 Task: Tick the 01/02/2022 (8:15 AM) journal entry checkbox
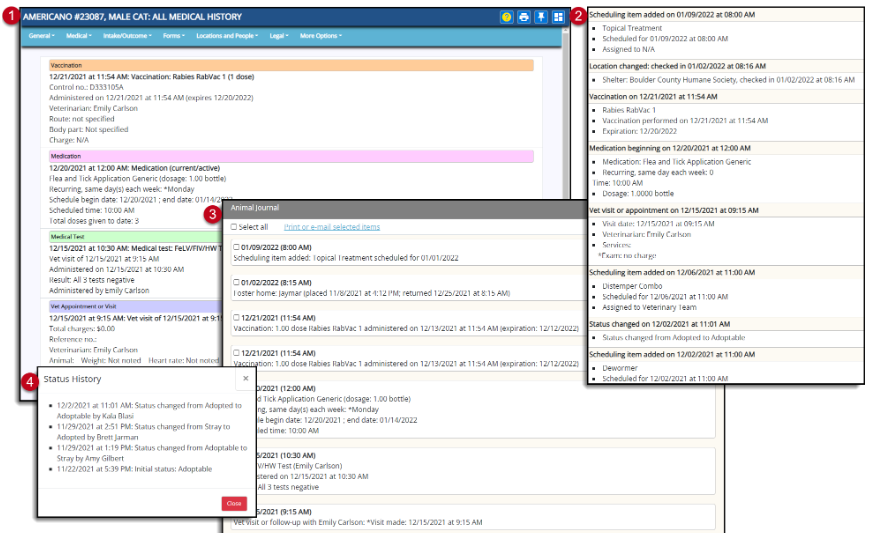(x=236, y=282)
